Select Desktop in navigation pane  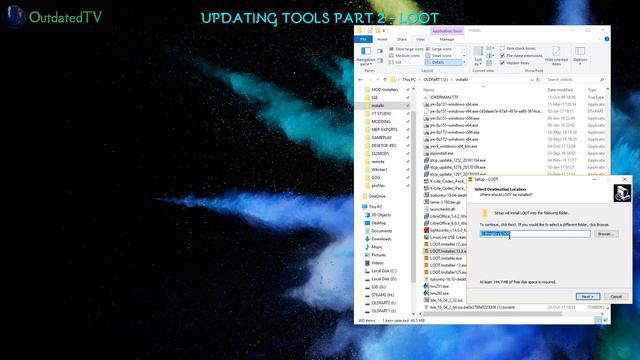(378, 223)
